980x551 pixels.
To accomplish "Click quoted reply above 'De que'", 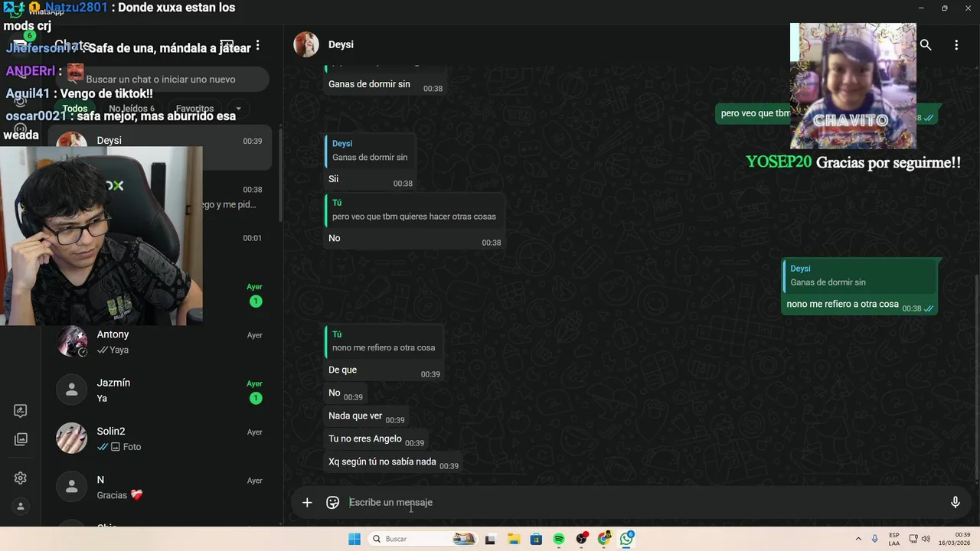I will (x=384, y=341).
